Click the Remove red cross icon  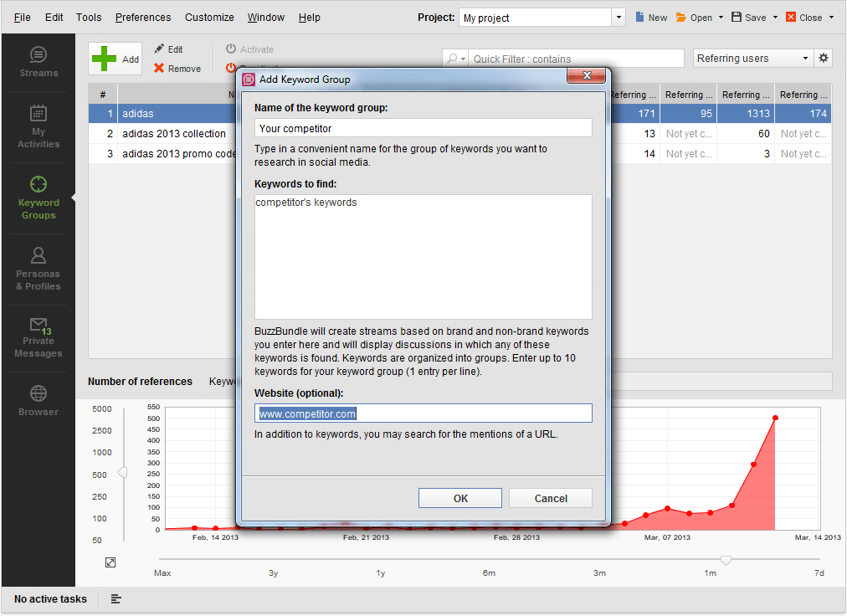tap(161, 69)
